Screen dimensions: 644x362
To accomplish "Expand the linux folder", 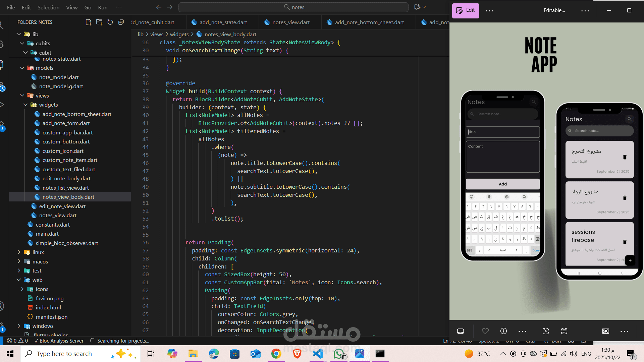I will point(19,252).
